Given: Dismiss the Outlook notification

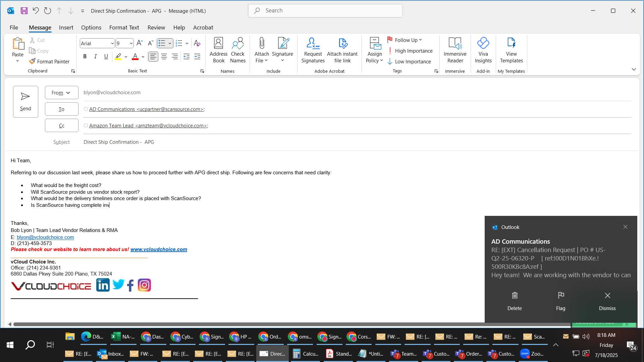Looking at the screenshot, I should pos(607,301).
